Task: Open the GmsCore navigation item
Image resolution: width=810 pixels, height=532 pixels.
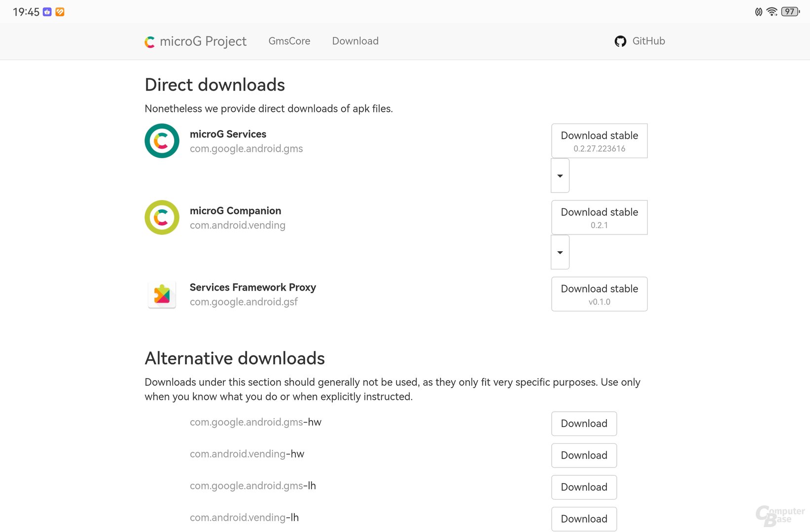Action: coord(289,41)
